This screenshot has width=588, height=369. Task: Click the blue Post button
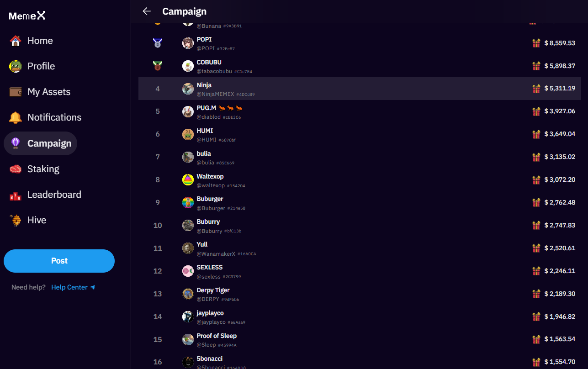(x=59, y=261)
